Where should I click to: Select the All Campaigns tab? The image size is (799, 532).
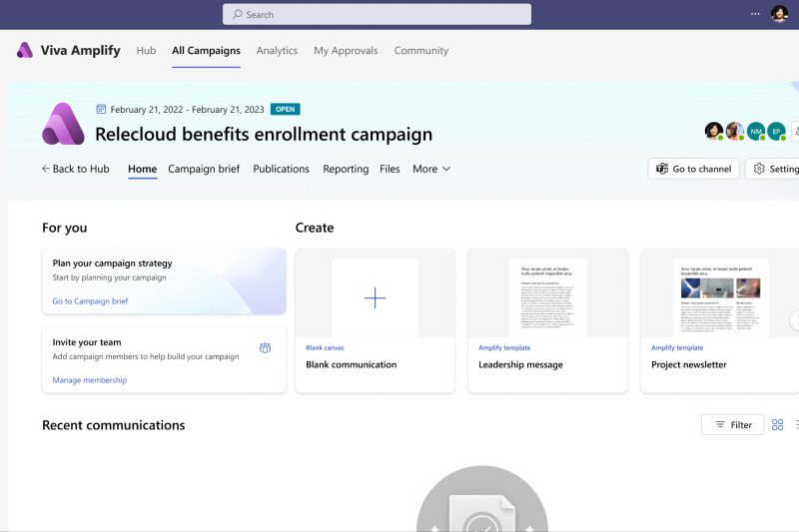click(x=206, y=50)
